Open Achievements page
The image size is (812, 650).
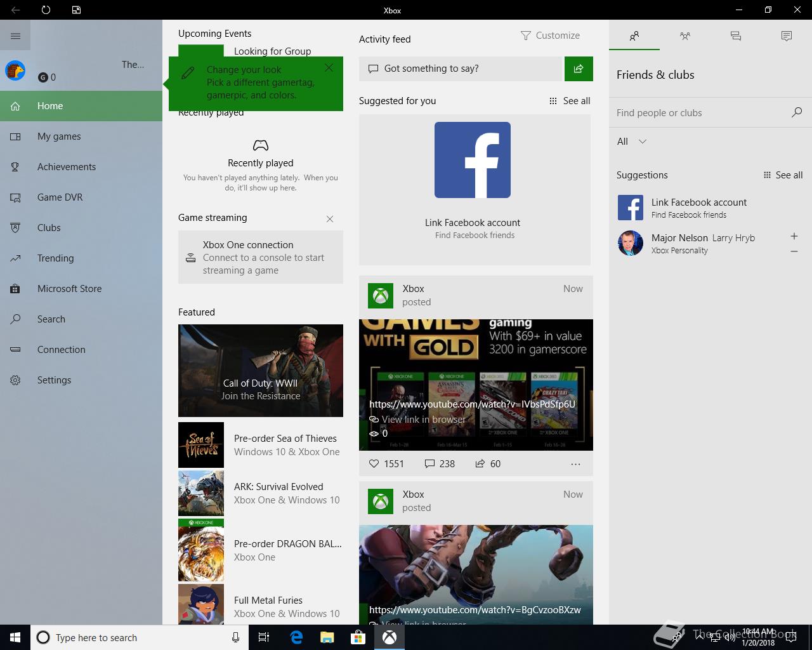(81, 167)
